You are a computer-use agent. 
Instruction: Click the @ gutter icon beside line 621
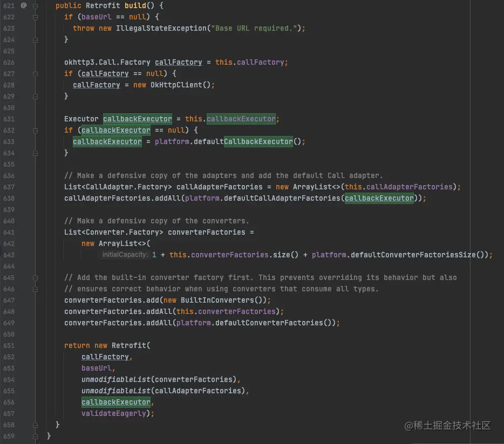coord(23,5)
